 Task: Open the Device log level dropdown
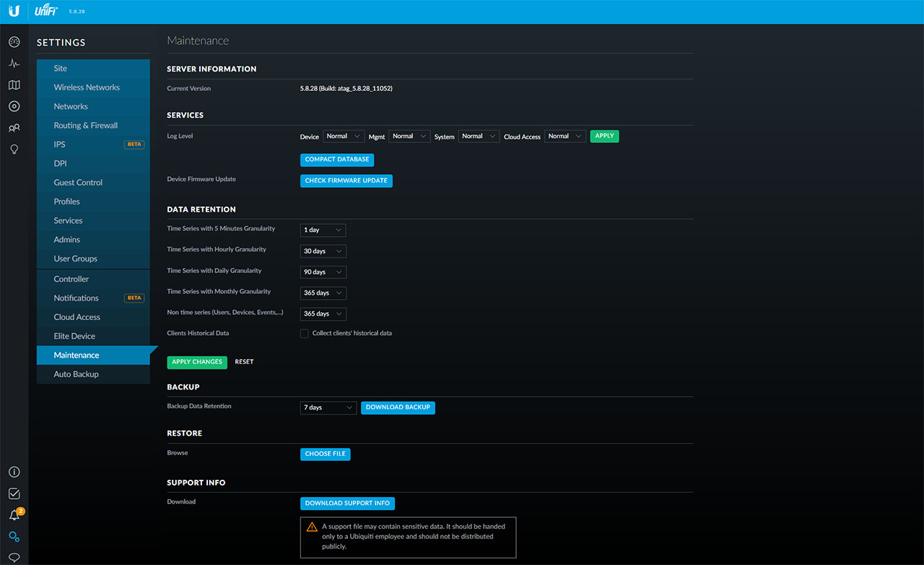pos(343,136)
